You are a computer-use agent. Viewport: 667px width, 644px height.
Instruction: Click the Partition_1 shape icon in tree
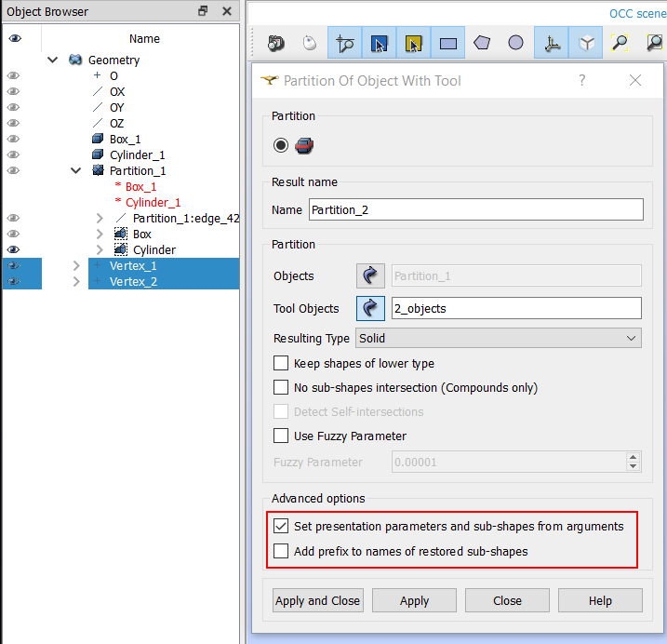(x=98, y=170)
